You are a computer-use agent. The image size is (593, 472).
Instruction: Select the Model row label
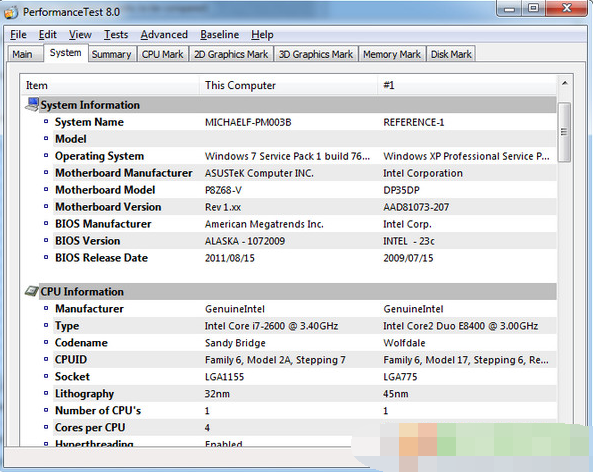(71, 139)
